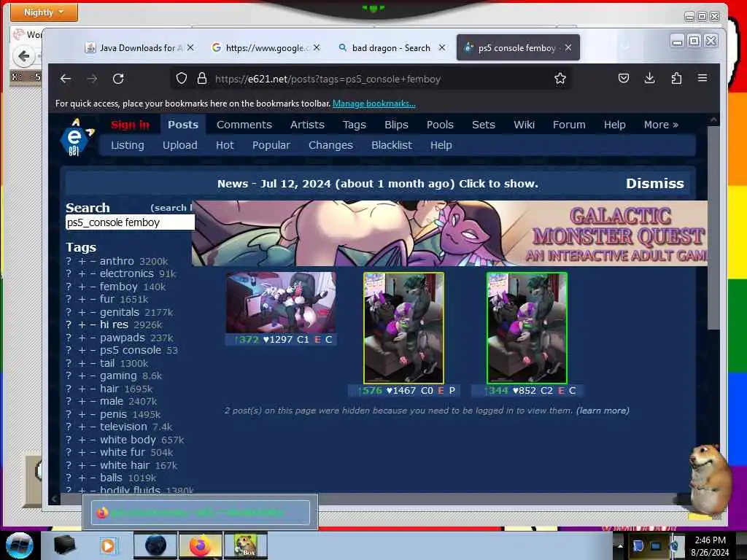Open the tracking protection shield icon
Viewport: 747px width, 560px height.
181,79
